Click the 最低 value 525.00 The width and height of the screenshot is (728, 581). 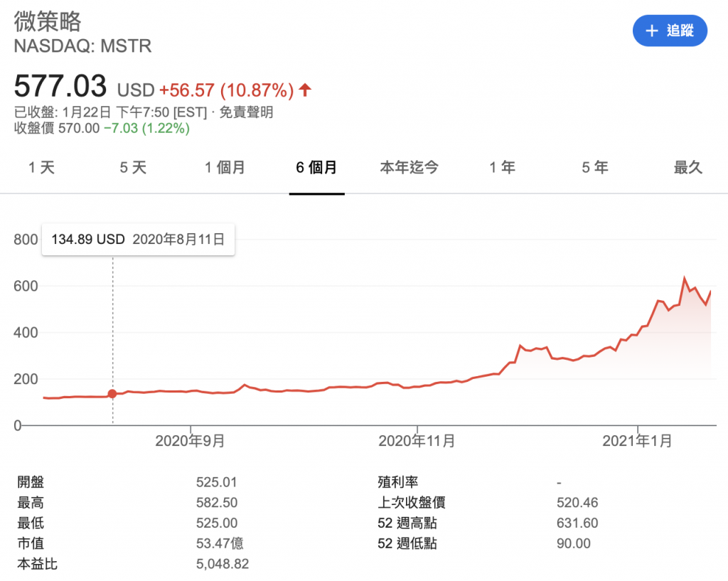216,523
